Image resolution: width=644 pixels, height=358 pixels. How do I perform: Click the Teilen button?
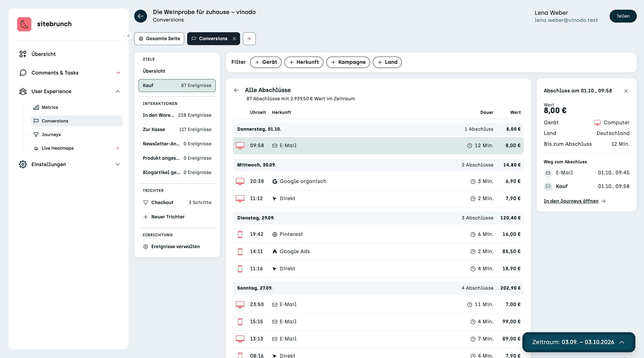pyautogui.click(x=623, y=16)
